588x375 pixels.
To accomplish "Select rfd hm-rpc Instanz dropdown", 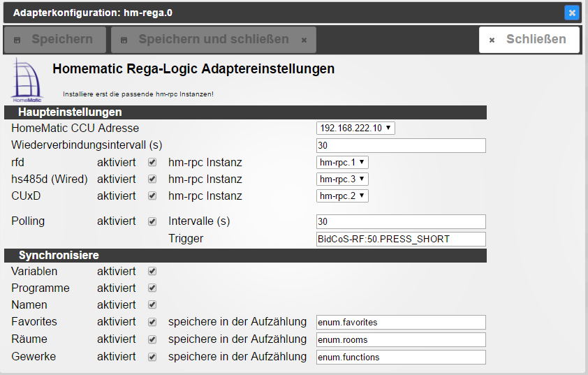I will coord(342,163).
